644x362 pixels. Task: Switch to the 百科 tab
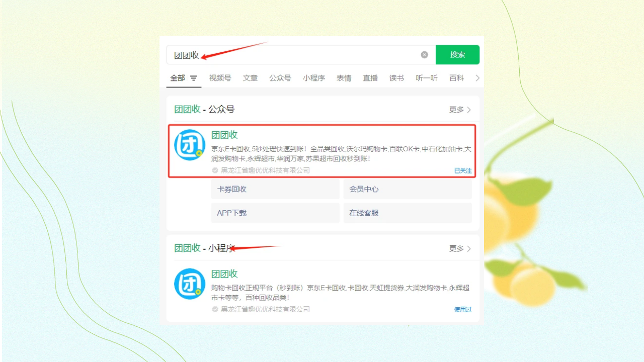[x=457, y=78]
